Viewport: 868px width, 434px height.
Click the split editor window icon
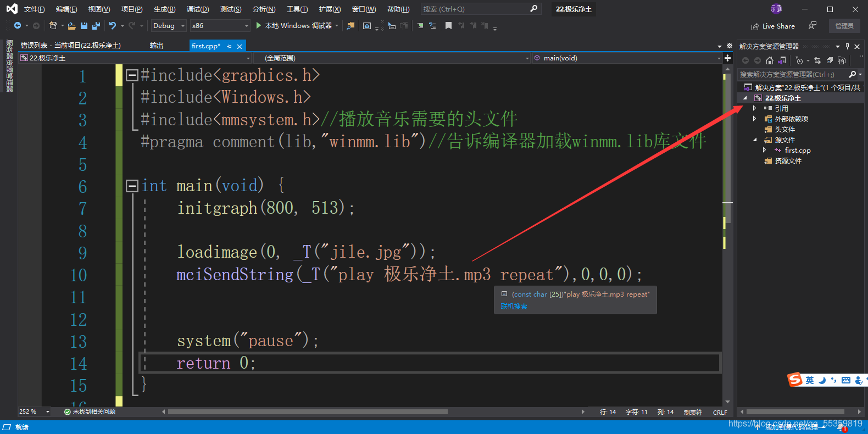point(727,58)
